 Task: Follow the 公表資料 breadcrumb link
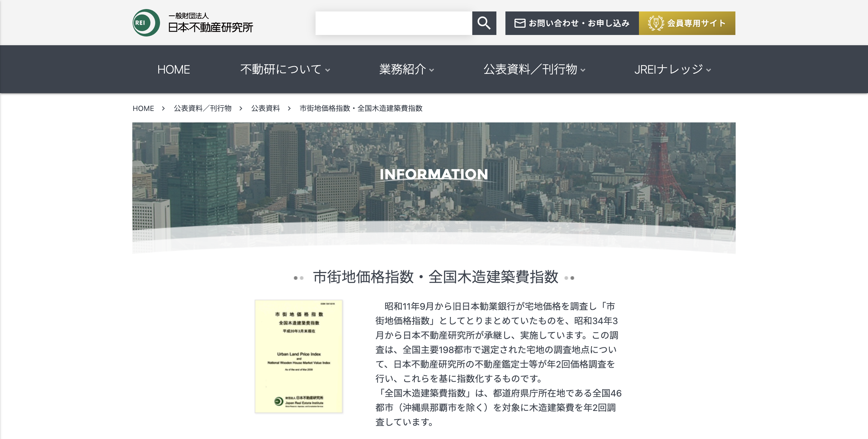265,108
